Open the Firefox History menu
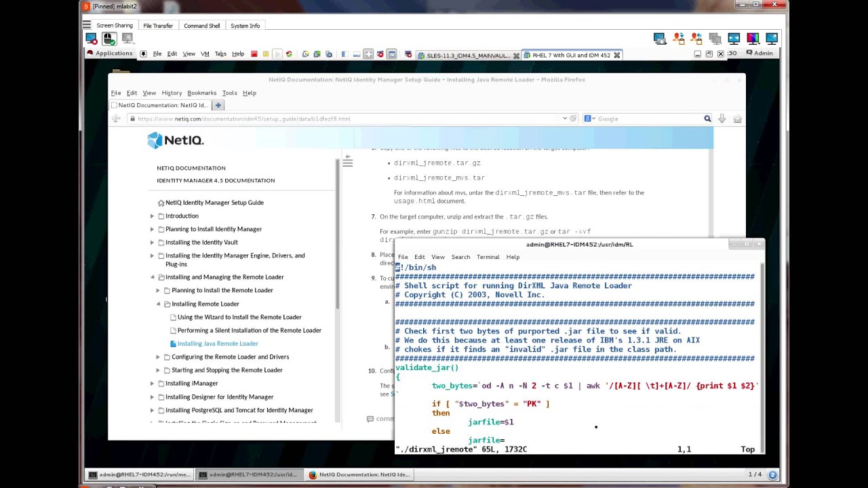The image size is (868, 488). click(172, 93)
